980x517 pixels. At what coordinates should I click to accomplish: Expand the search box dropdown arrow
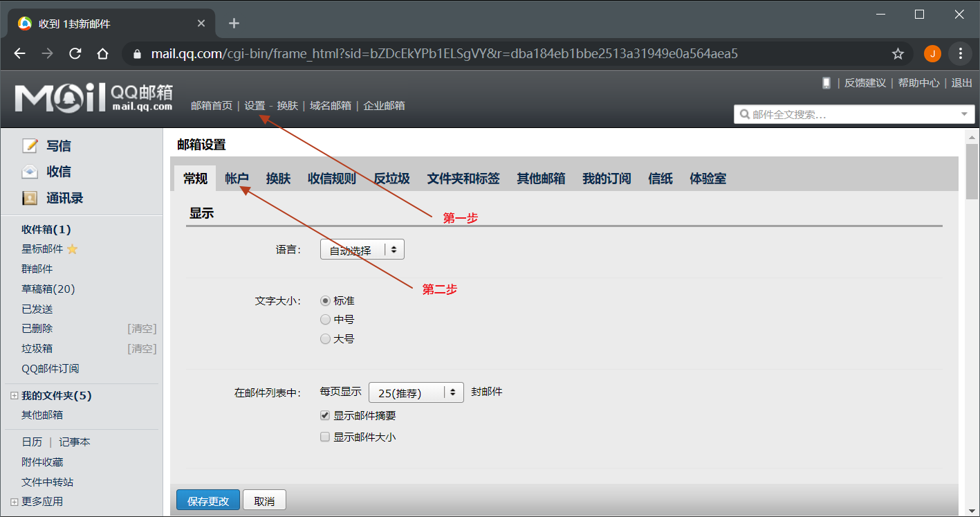click(x=964, y=114)
